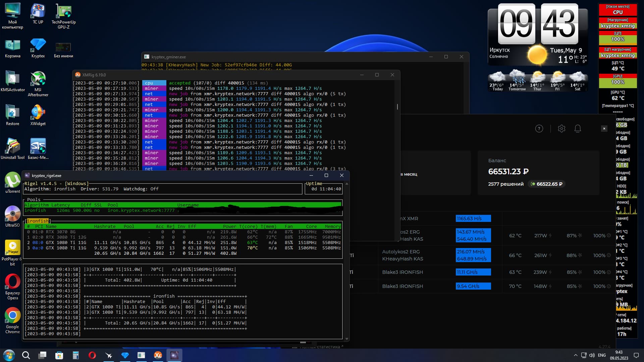This screenshot has width=644, height=362.
Task: Click the airplane app icon in taskbar
Action: [x=109, y=355]
